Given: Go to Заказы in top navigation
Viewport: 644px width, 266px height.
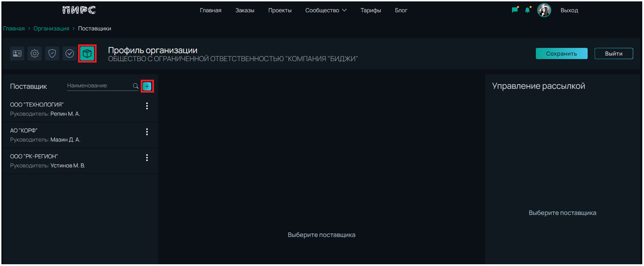Looking at the screenshot, I should tap(245, 10).
